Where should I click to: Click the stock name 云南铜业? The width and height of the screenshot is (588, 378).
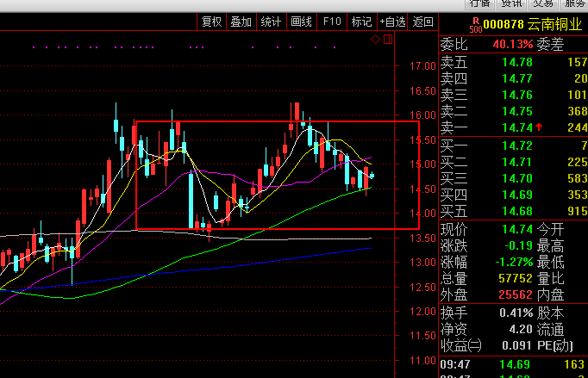click(556, 25)
